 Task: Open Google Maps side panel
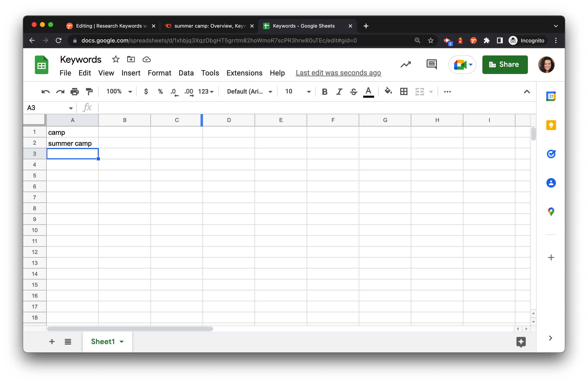tap(551, 212)
